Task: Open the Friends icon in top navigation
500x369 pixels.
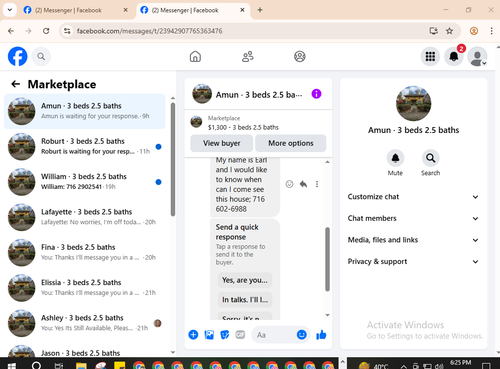Action: (248, 56)
